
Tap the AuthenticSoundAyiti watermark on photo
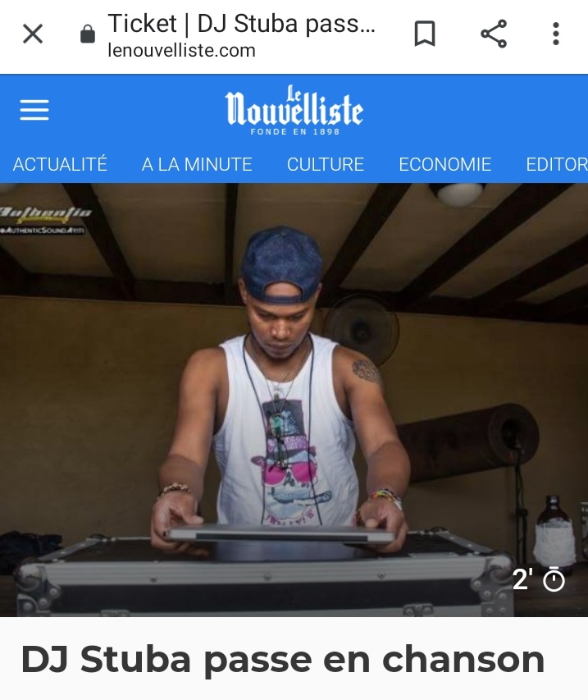click(x=43, y=220)
